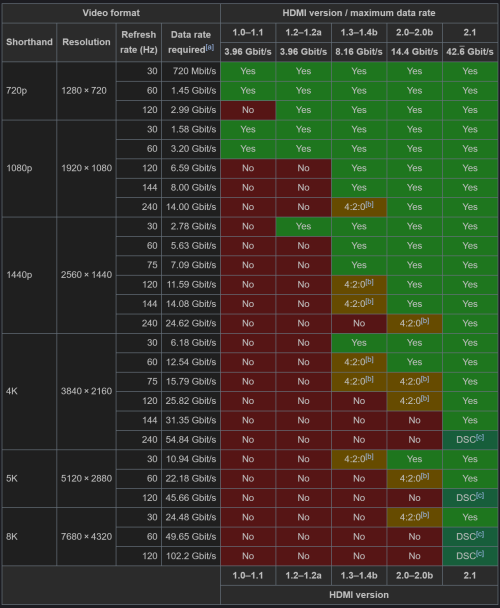Click the bottom 2.0–2.0b footer header
Image resolution: width=500 pixels, height=608 pixels.
coord(414,575)
